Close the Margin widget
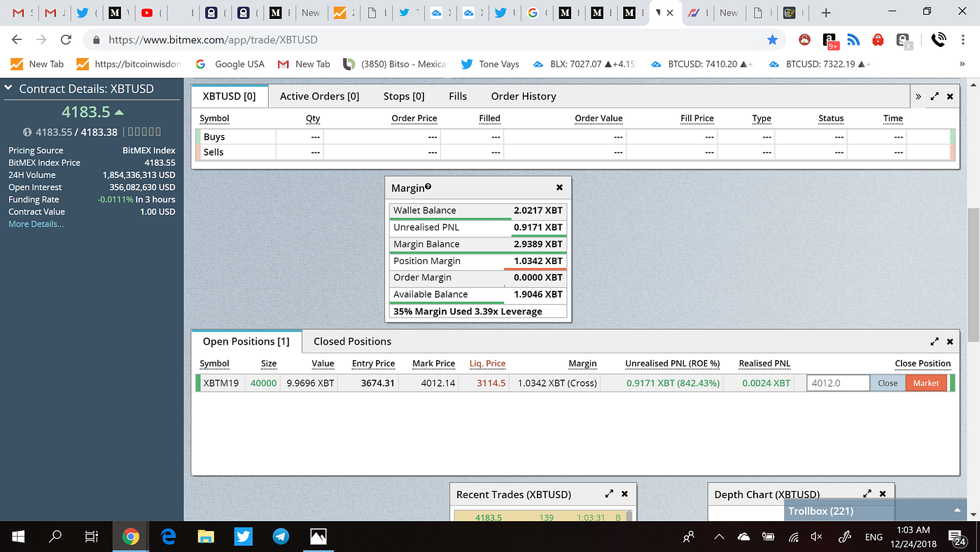This screenshot has height=552, width=980. pyautogui.click(x=559, y=188)
